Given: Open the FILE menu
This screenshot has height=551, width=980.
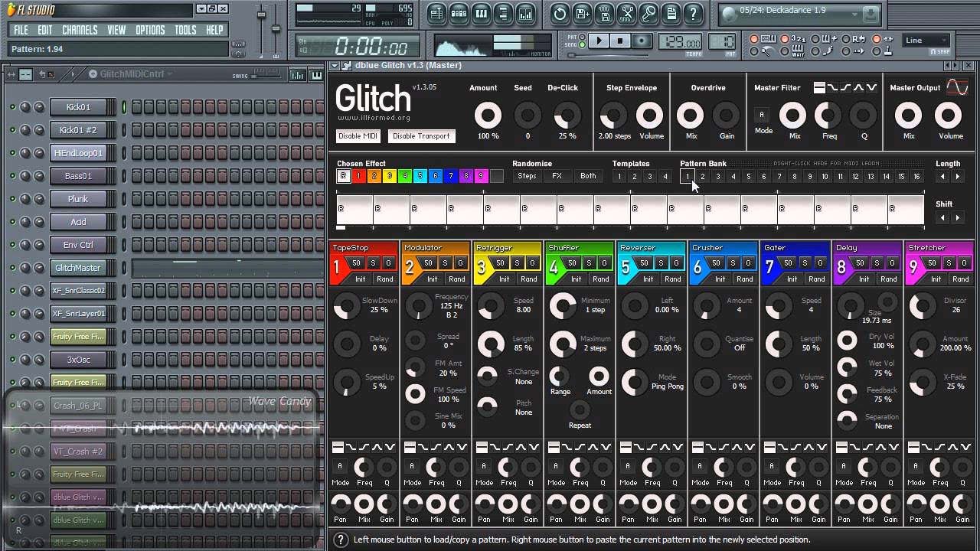Looking at the screenshot, I should tap(21, 31).
